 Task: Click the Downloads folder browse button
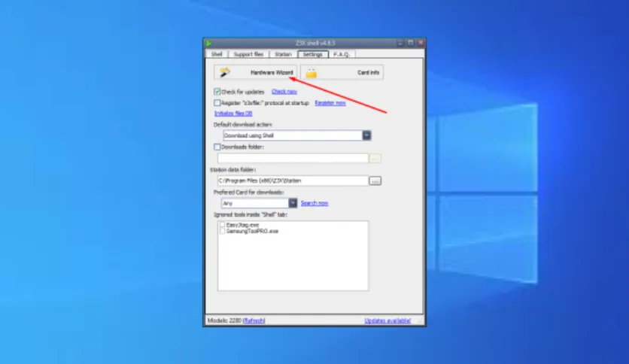[375, 159]
